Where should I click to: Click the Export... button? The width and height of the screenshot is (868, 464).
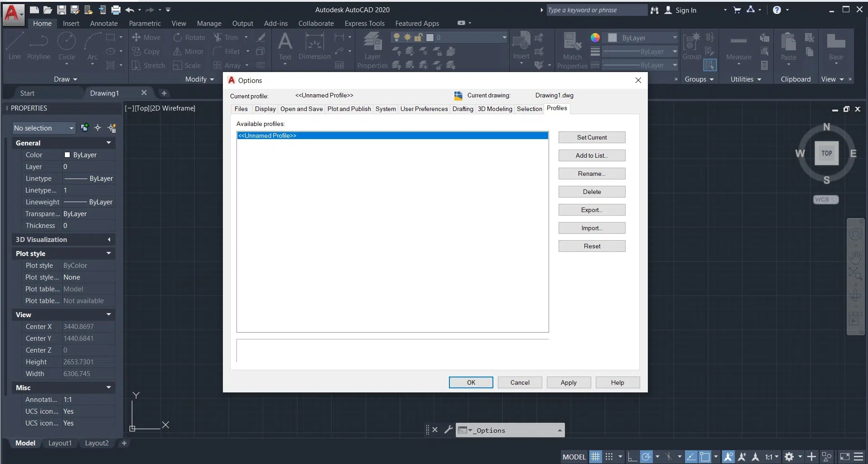click(x=592, y=210)
